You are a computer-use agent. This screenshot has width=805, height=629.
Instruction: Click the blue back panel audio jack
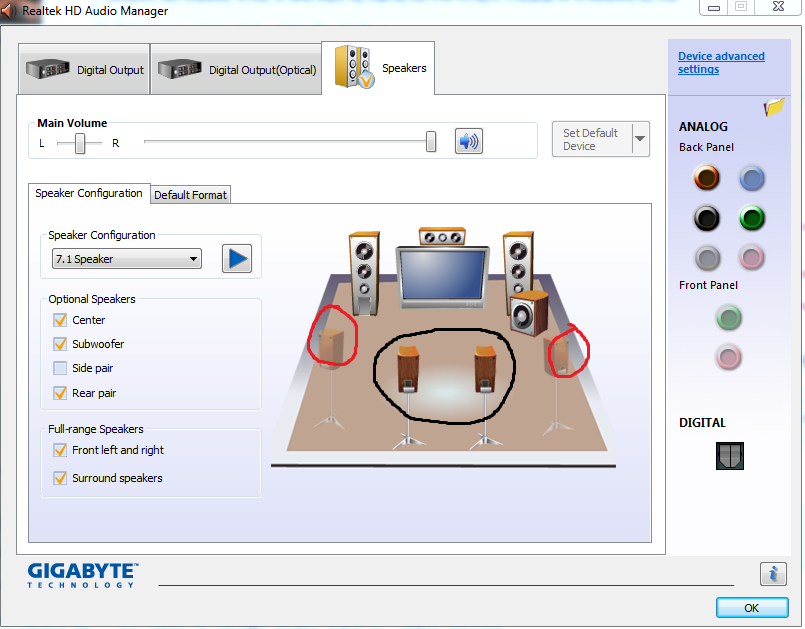point(752,178)
